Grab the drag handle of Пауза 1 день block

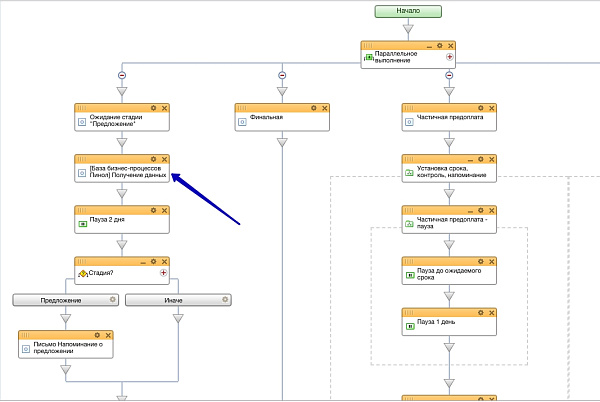coord(409,313)
